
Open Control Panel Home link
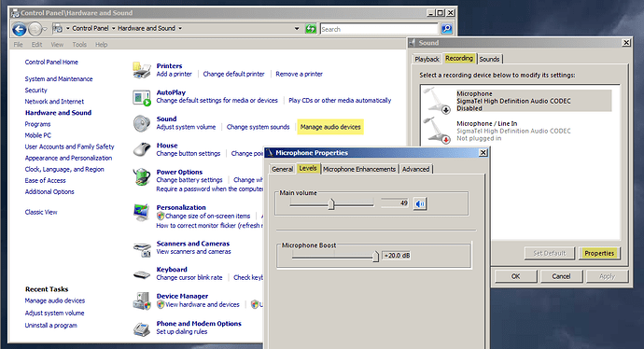tap(51, 62)
